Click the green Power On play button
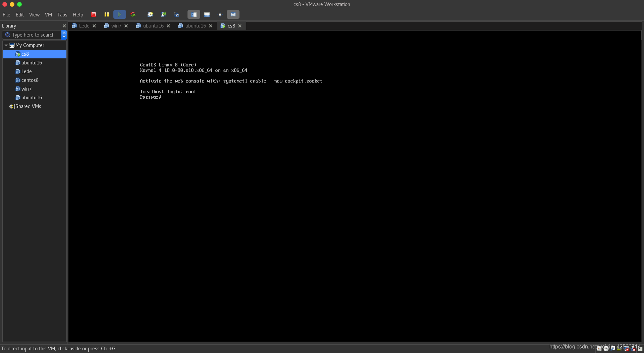 pos(119,14)
